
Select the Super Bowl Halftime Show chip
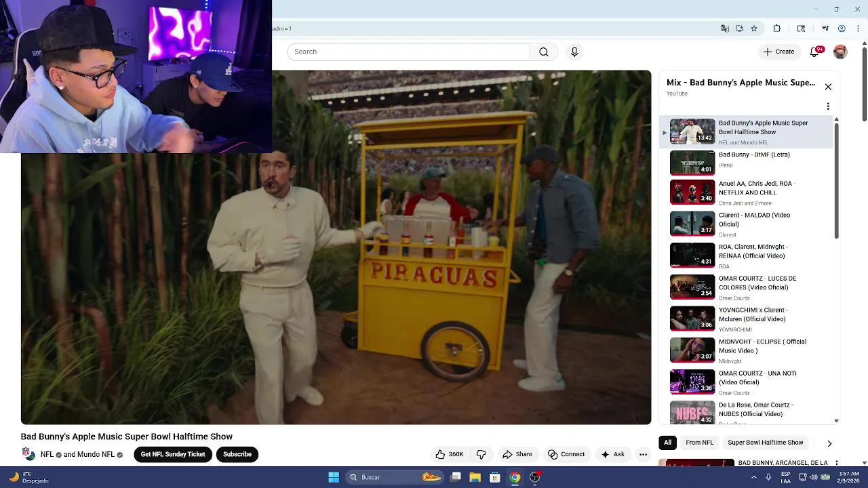[x=766, y=443]
